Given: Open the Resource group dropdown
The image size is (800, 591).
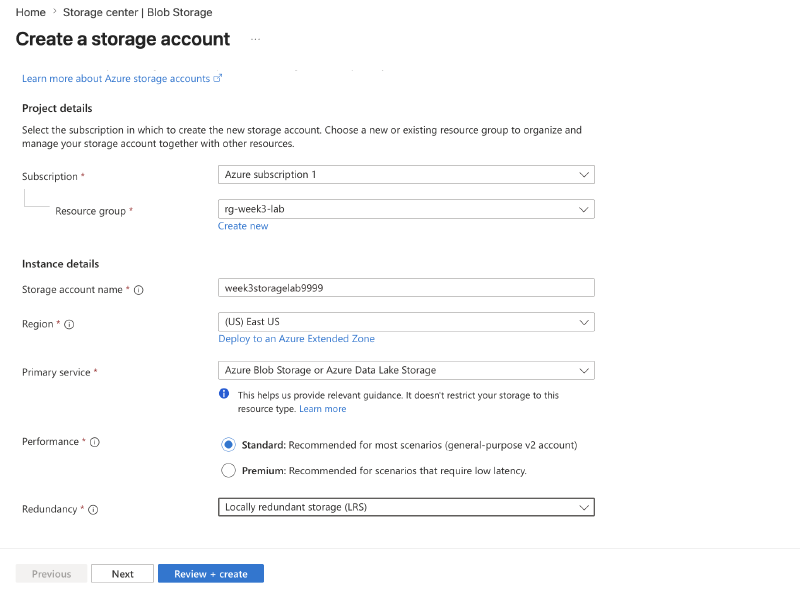Looking at the screenshot, I should coord(406,209).
